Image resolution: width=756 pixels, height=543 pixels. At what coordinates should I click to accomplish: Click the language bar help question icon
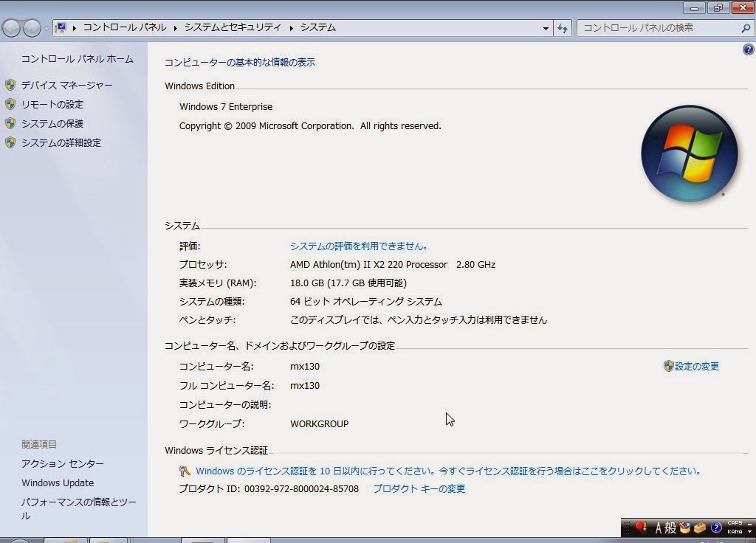click(716, 528)
